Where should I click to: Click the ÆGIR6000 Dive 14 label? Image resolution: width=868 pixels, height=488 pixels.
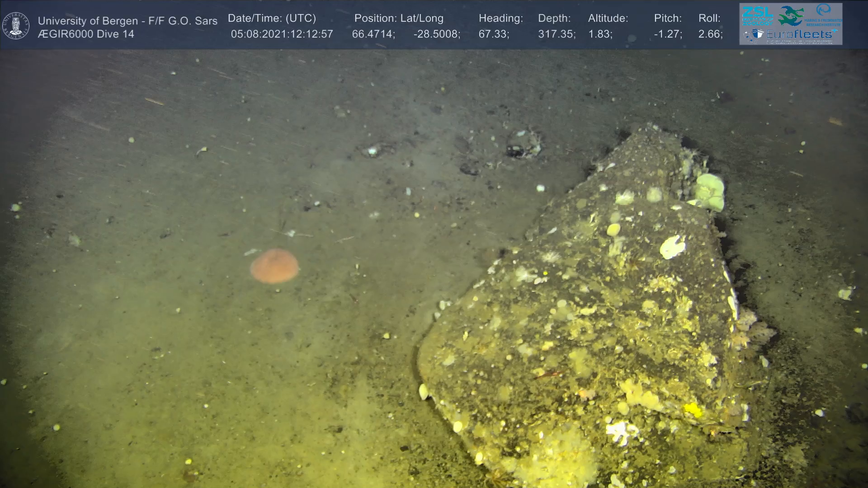tap(86, 34)
